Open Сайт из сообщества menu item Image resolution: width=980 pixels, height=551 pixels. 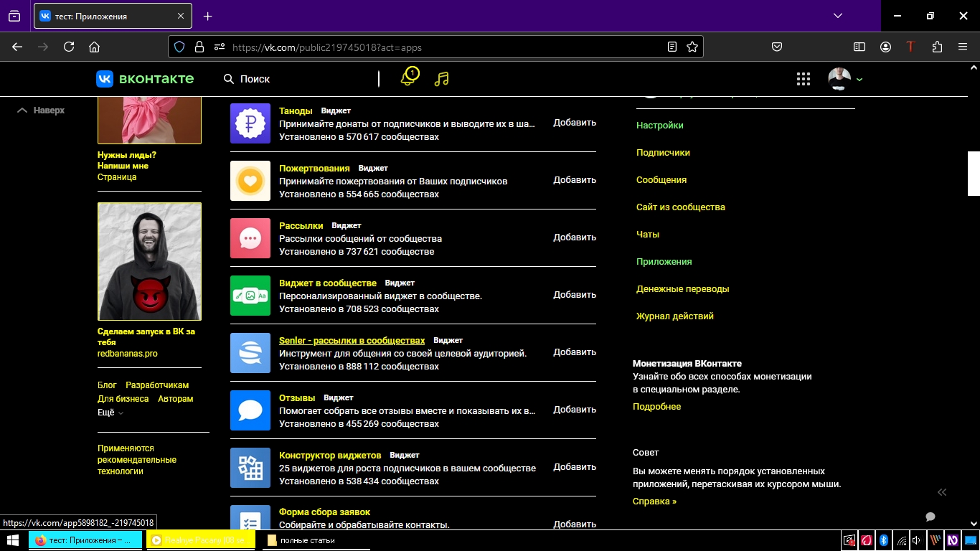click(681, 207)
